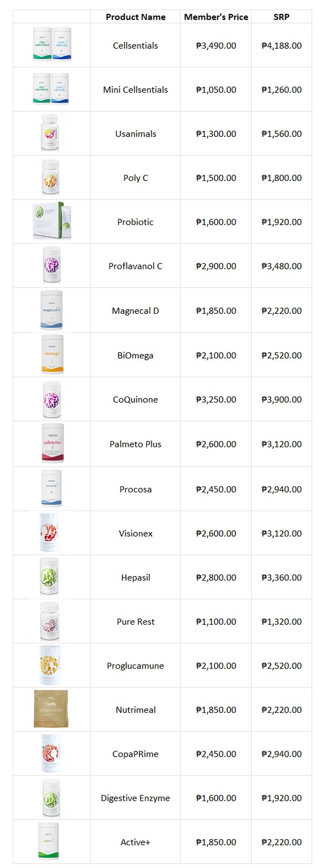Click the Cellsentials product image
Viewport: 328px width, 868px height.
pos(52,44)
